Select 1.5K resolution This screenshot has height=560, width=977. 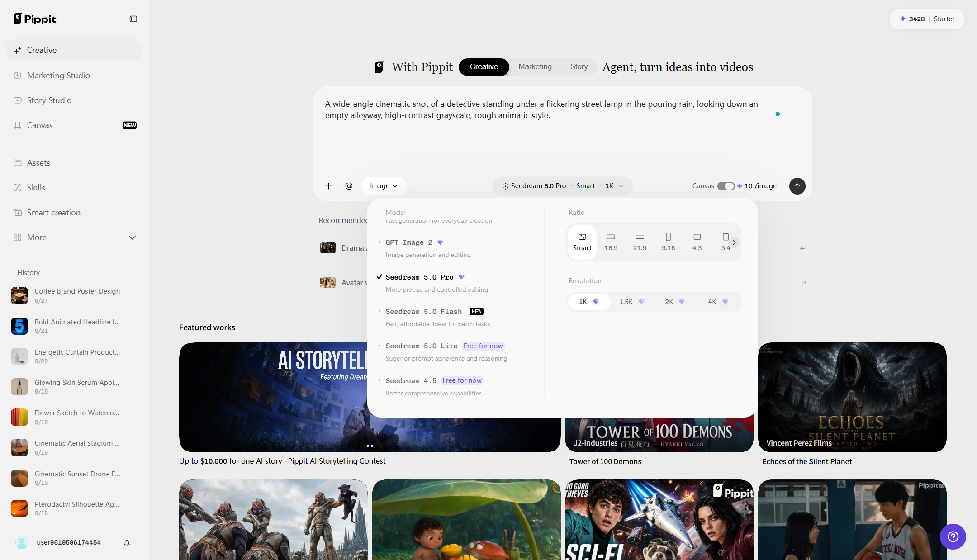pos(631,302)
